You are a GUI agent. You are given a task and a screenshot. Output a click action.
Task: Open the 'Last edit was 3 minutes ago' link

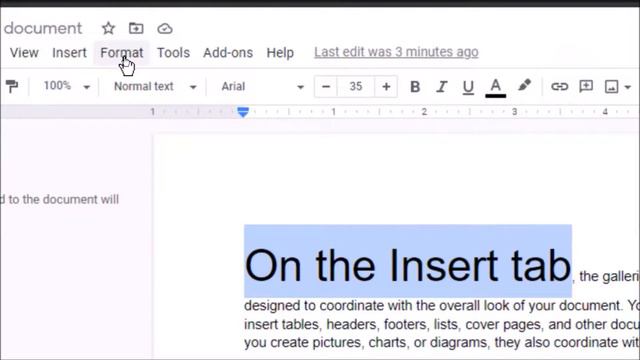click(396, 52)
